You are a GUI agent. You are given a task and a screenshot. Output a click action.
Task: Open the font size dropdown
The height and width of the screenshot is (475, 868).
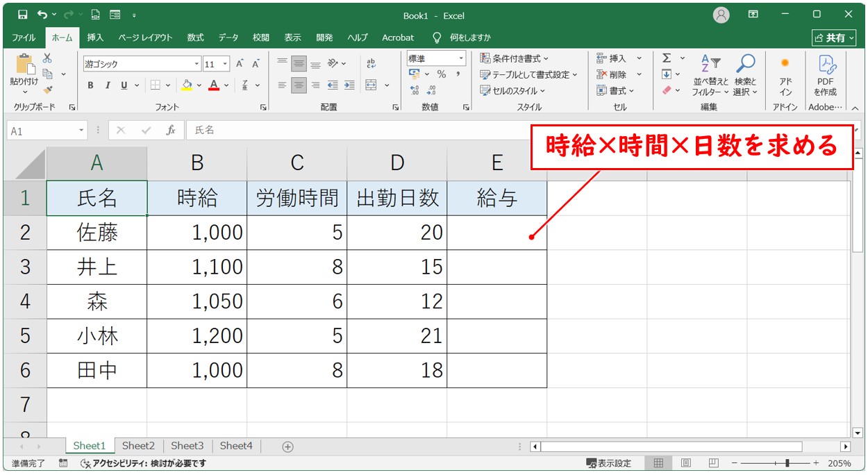point(225,64)
